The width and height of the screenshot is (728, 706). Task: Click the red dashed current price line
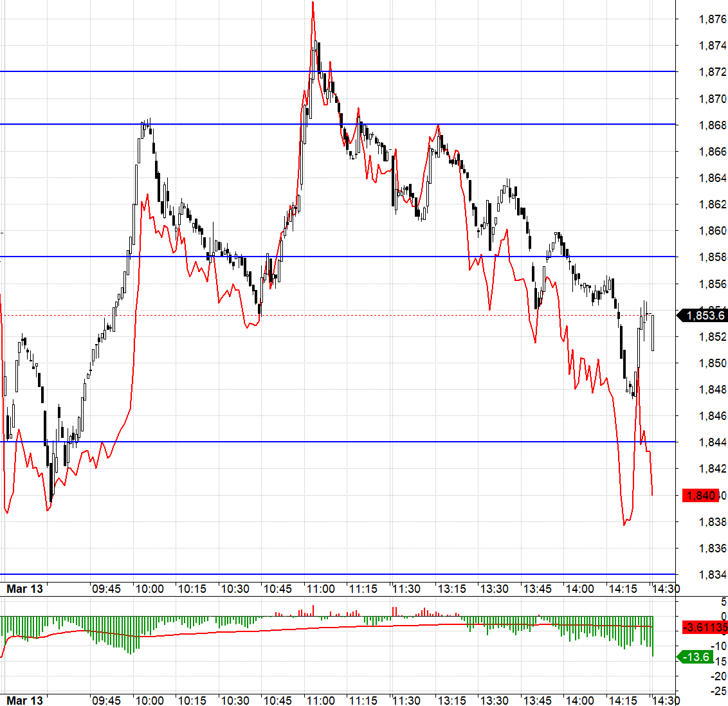click(386, 315)
